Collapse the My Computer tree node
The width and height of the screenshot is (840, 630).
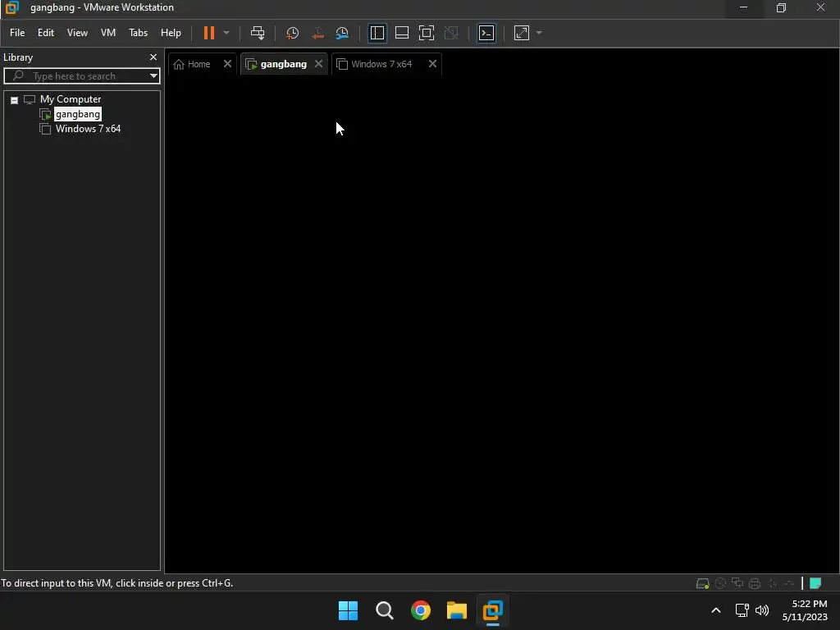(15, 100)
